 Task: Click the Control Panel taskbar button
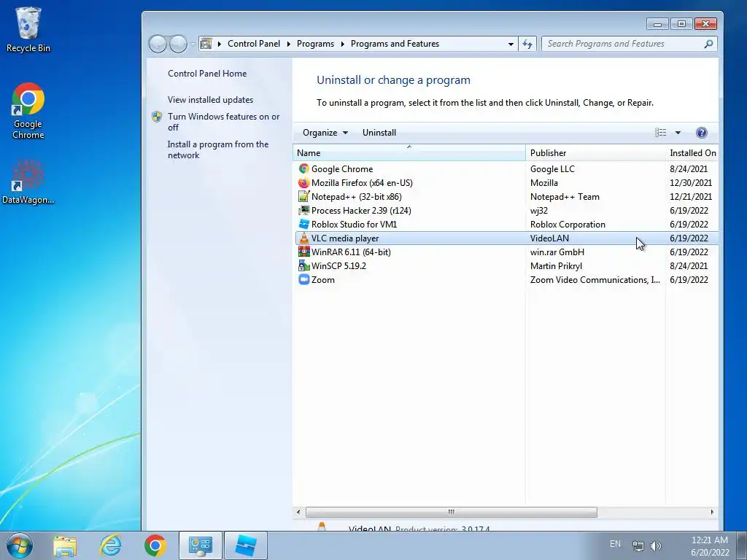[200, 545]
